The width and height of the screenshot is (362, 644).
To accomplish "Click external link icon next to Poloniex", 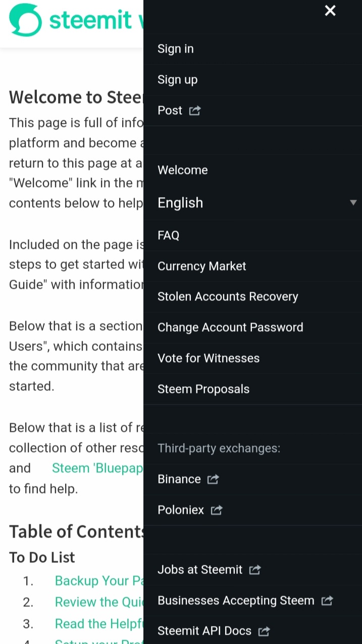I will (217, 510).
